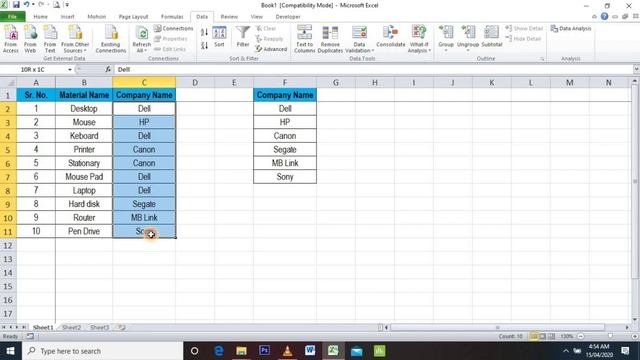This screenshot has width=640, height=360.
Task: Open Name Box dropdown arrow
Action: click(x=70, y=70)
